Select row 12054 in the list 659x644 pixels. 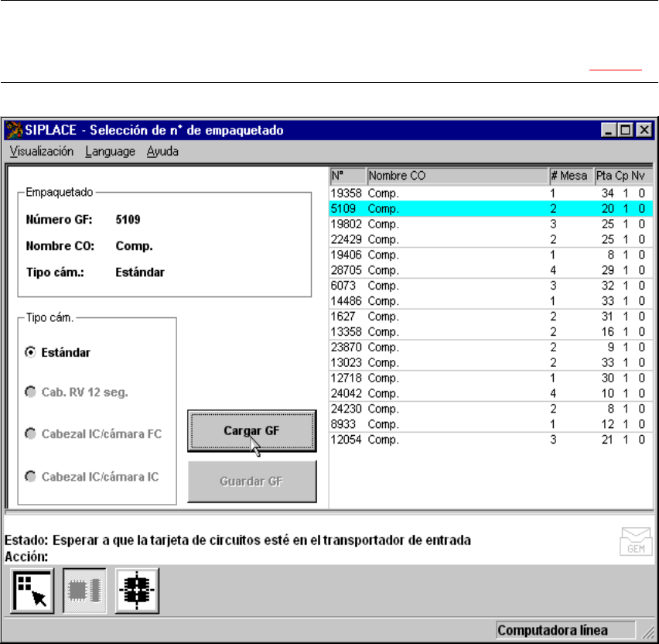point(491,440)
